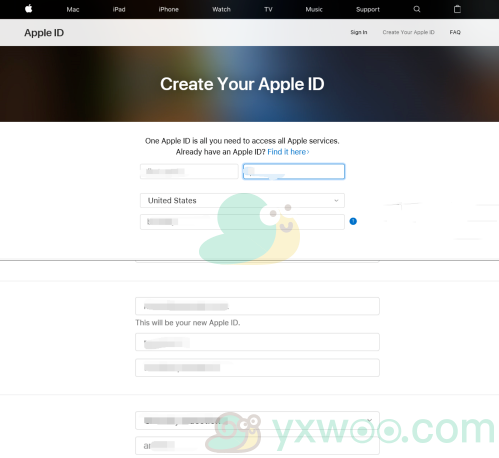Click the focused last name input field

pyautogui.click(x=294, y=171)
